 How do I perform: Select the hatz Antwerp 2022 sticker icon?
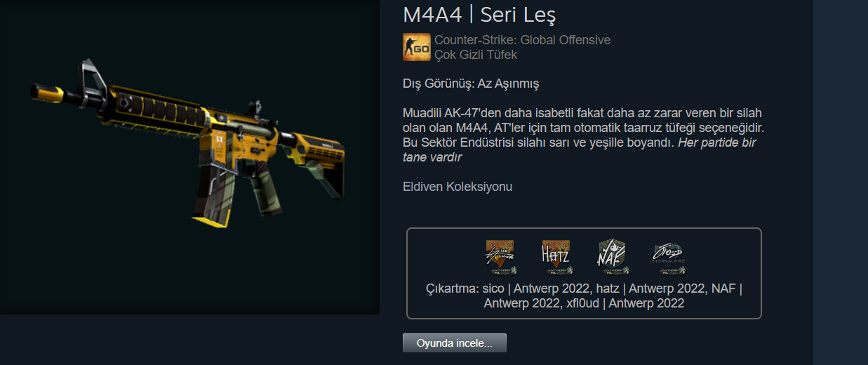point(556,256)
